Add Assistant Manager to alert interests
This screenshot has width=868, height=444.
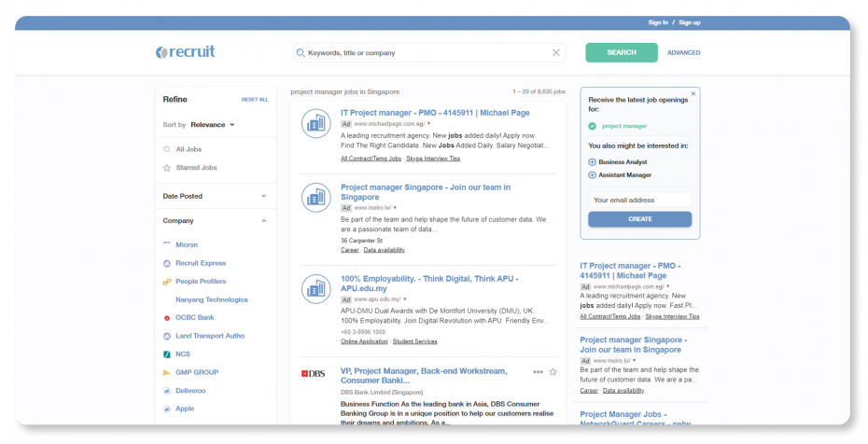[592, 175]
